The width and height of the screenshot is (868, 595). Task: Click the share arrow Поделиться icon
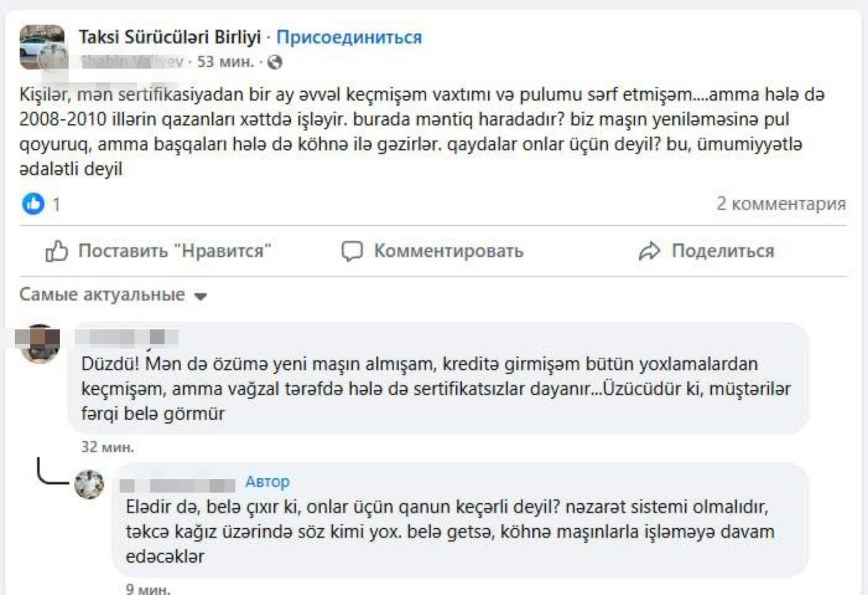pyautogui.click(x=649, y=251)
